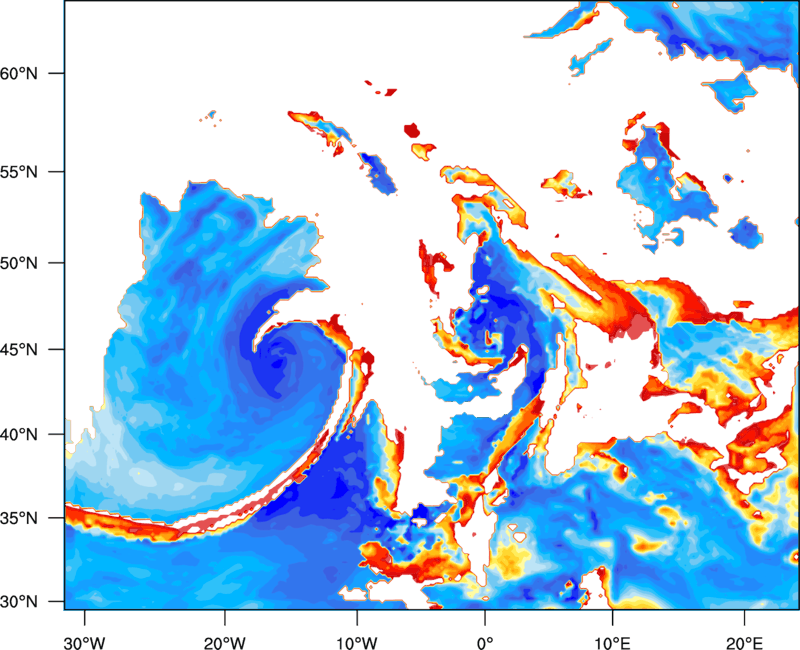Click the 35°N latitude label
Image resolution: width=800 pixels, height=650 pixels.
pyautogui.click(x=19, y=518)
